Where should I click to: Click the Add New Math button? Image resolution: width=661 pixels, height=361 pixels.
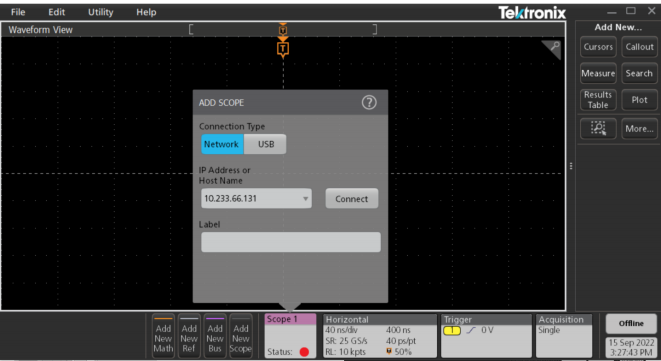pos(163,336)
